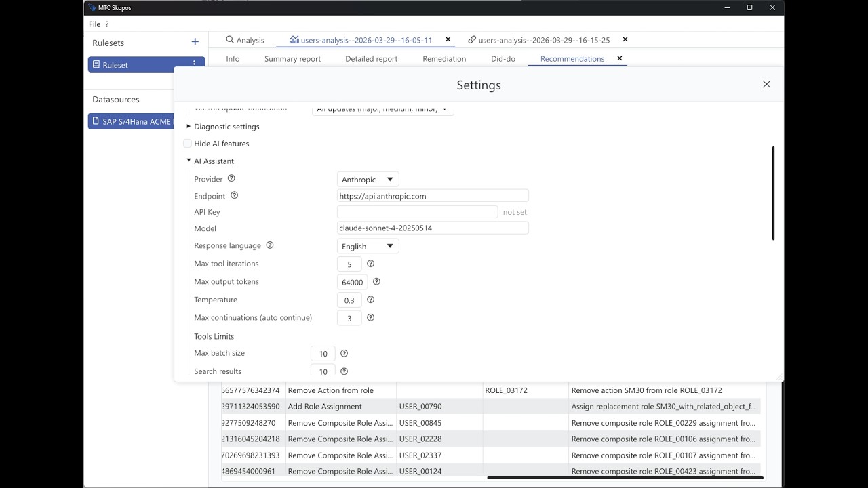Click the USER_00845 cell
This screenshot has width=868, height=488.
pos(439,423)
